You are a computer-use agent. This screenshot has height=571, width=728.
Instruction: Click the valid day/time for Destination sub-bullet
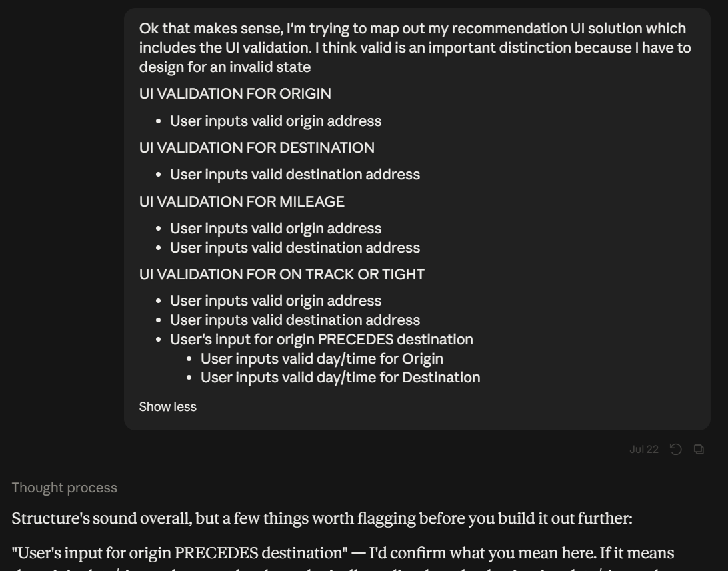[x=340, y=378]
